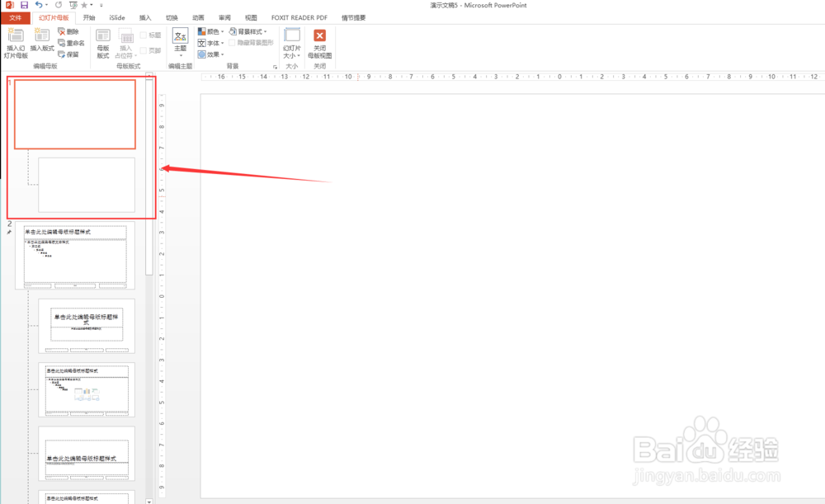Screen dimensions: 825x504
Task: Open the 字体 (Fonts) dropdown
Action: click(211, 43)
